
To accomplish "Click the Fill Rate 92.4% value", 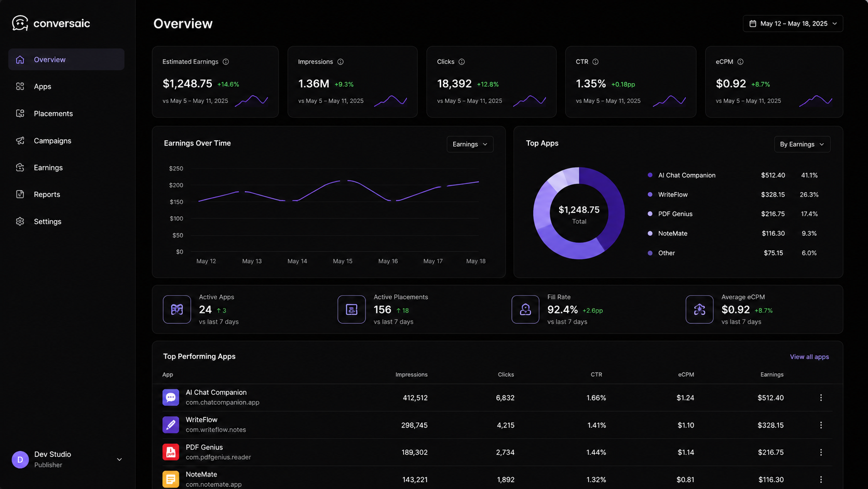I will click(x=562, y=310).
